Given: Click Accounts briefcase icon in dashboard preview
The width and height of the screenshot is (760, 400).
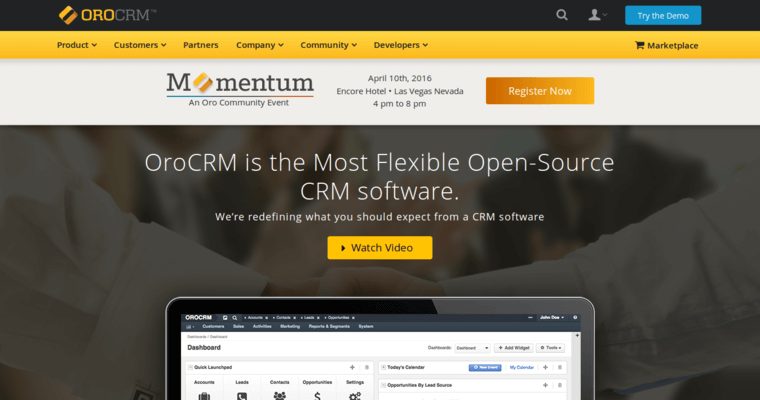Looking at the screenshot, I should (204, 396).
